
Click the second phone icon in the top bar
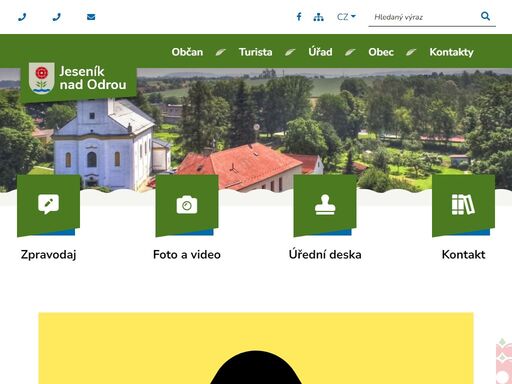click(x=57, y=17)
